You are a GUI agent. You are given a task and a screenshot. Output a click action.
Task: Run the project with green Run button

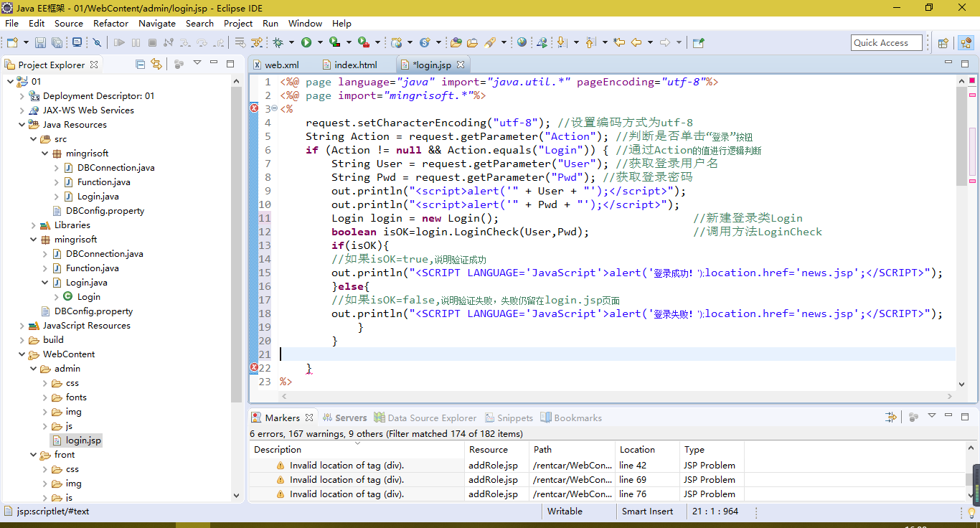click(306, 42)
